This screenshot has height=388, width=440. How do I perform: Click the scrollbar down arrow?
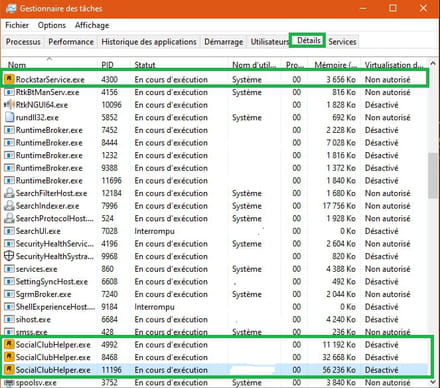point(433,382)
